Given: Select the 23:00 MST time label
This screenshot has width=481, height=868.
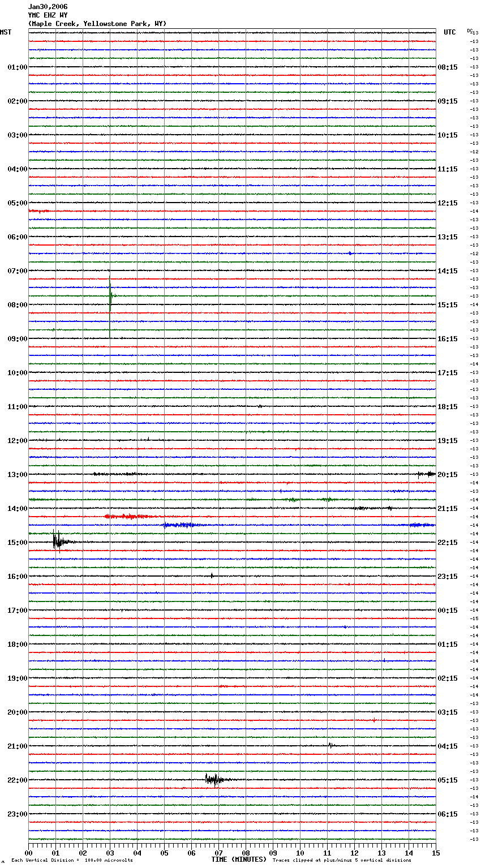Looking at the screenshot, I should [x=18, y=814].
